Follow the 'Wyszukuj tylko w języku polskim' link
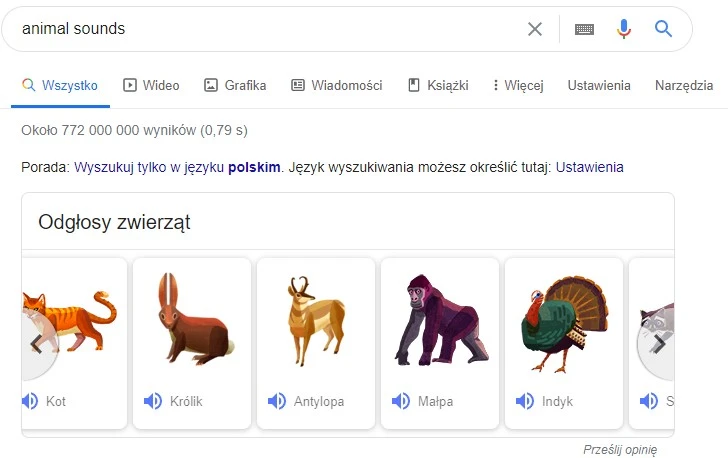This screenshot has width=728, height=458. [x=177, y=167]
